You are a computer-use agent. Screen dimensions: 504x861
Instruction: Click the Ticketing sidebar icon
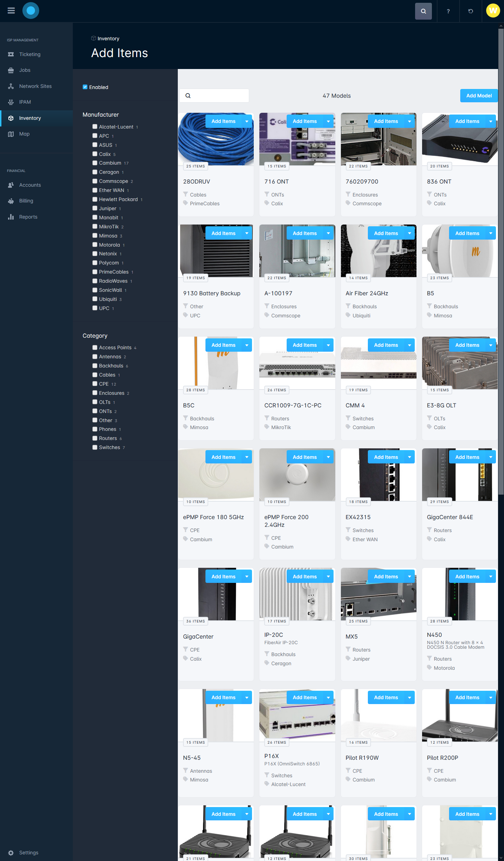[11, 54]
